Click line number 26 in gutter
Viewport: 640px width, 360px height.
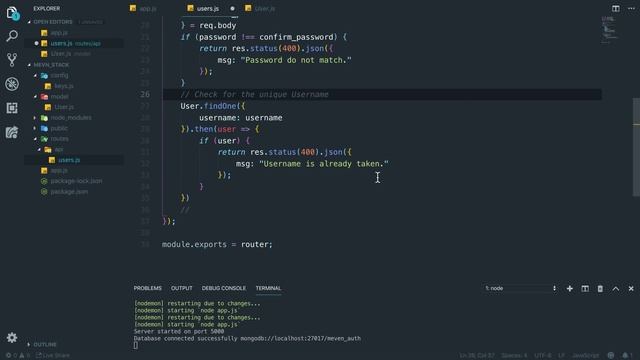(145, 95)
